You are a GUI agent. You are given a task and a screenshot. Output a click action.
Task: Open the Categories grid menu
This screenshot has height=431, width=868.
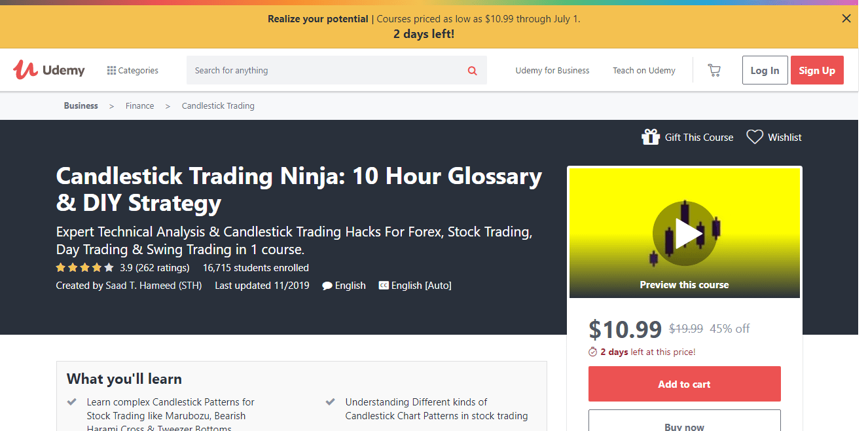click(x=112, y=71)
